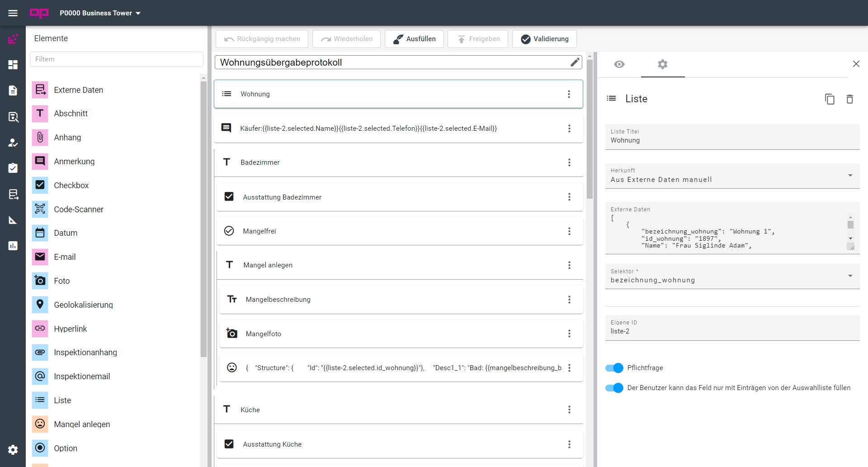Open the dashboard grid icon in the sidebar

click(13, 65)
